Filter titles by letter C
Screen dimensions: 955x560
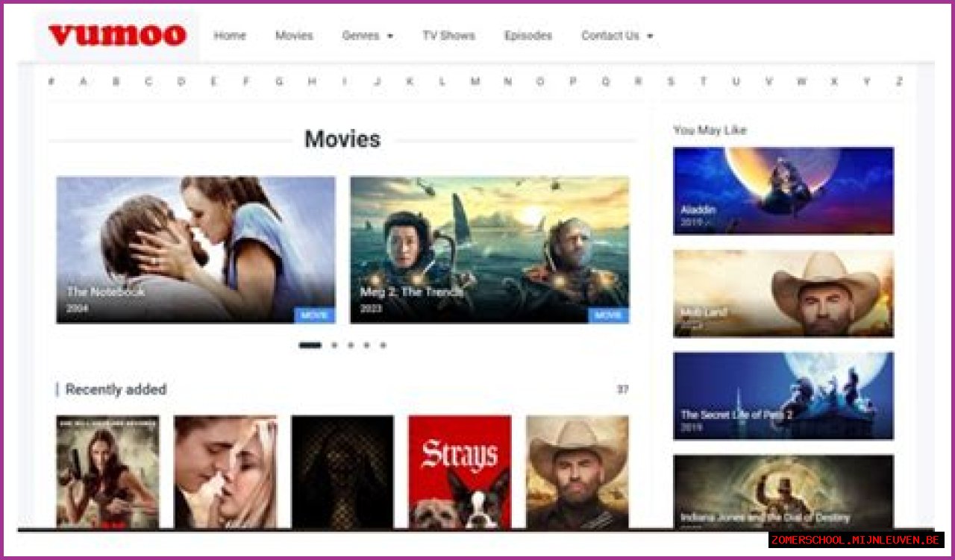(148, 81)
